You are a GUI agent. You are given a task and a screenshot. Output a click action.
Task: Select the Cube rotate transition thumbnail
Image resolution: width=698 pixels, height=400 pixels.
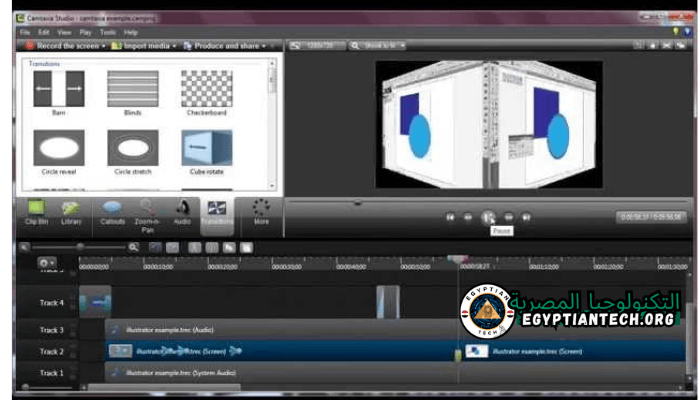pos(207,148)
